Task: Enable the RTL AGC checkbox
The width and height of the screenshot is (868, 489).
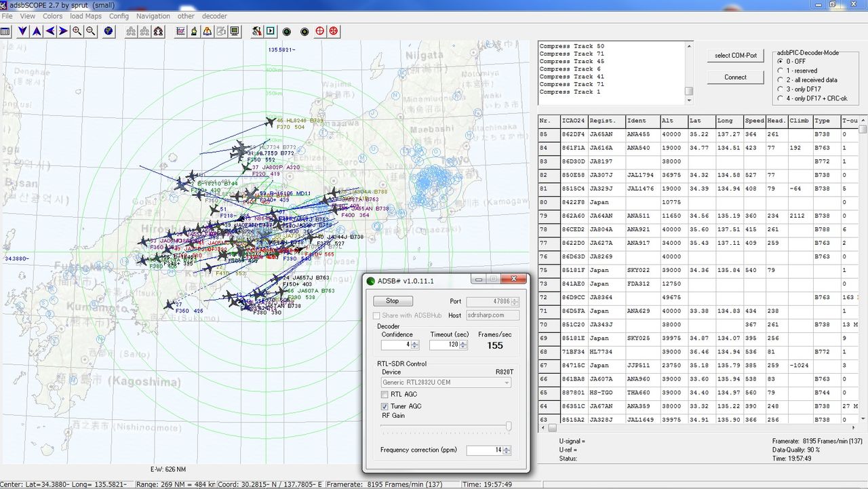Action: click(384, 394)
